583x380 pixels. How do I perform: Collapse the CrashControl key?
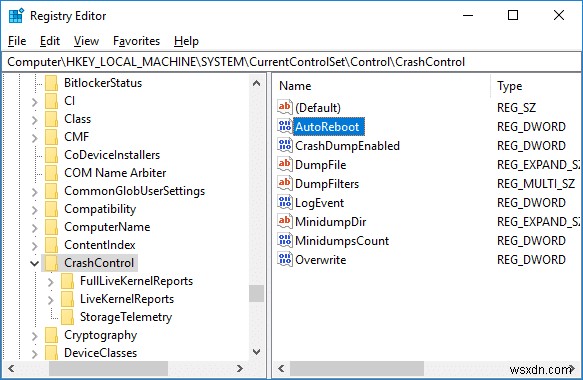[x=35, y=263]
